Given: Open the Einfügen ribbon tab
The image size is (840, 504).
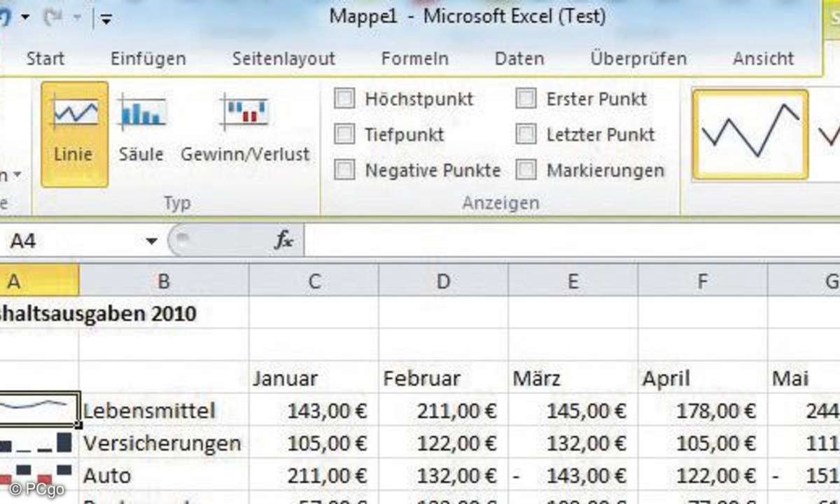Looking at the screenshot, I should 148,59.
